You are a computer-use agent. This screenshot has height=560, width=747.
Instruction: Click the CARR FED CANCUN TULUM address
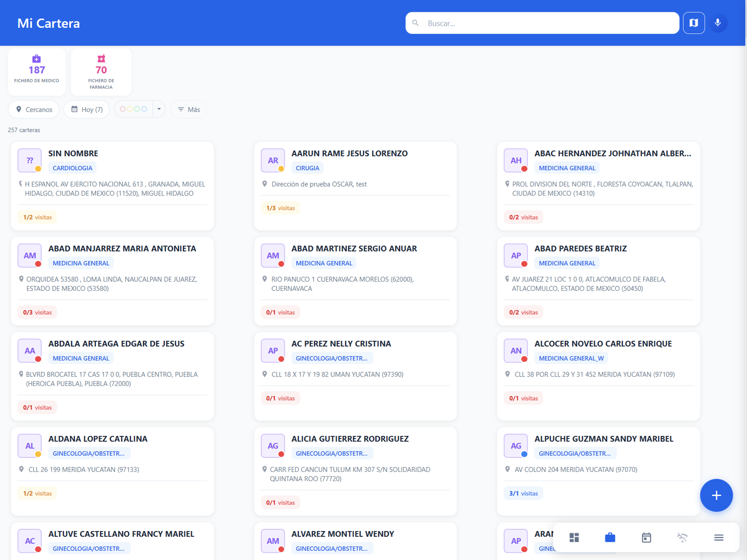[350, 474]
